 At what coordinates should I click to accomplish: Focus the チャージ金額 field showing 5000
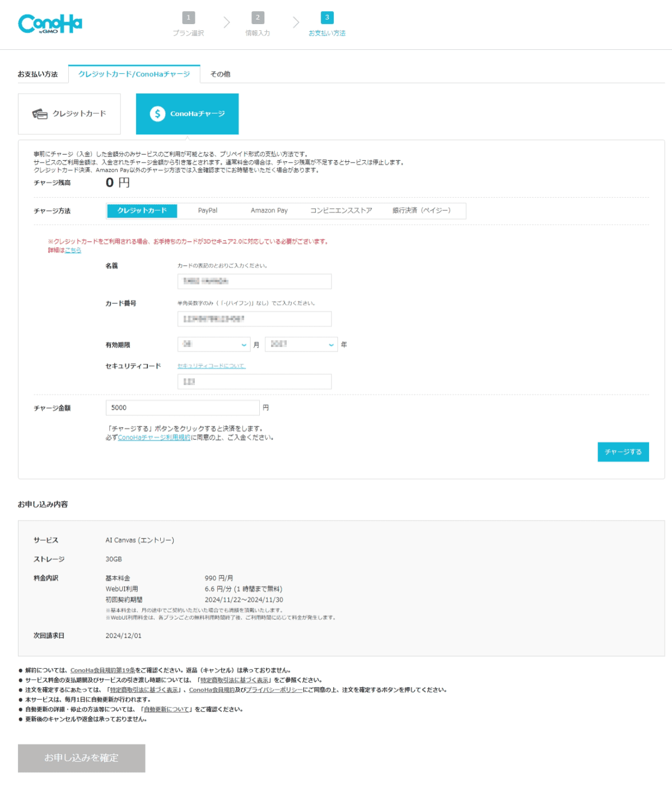tap(183, 407)
